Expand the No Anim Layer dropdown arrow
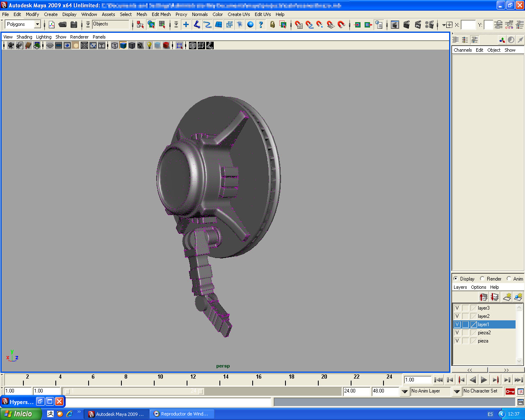Screen dimensions: 525x420 [x=405, y=391]
